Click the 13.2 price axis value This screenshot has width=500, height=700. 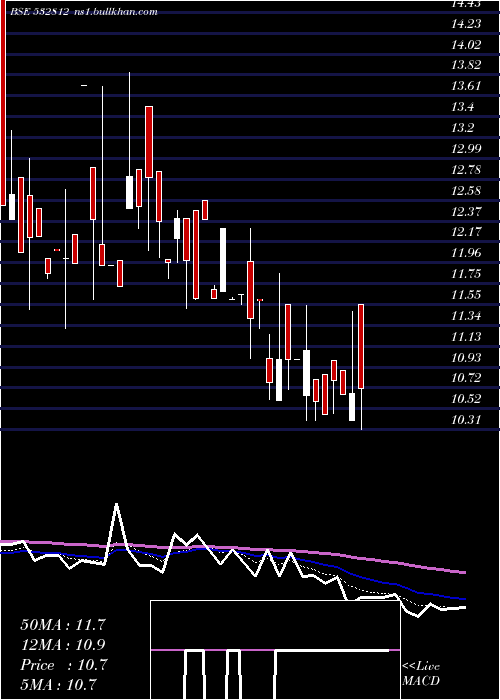pyautogui.click(x=462, y=128)
